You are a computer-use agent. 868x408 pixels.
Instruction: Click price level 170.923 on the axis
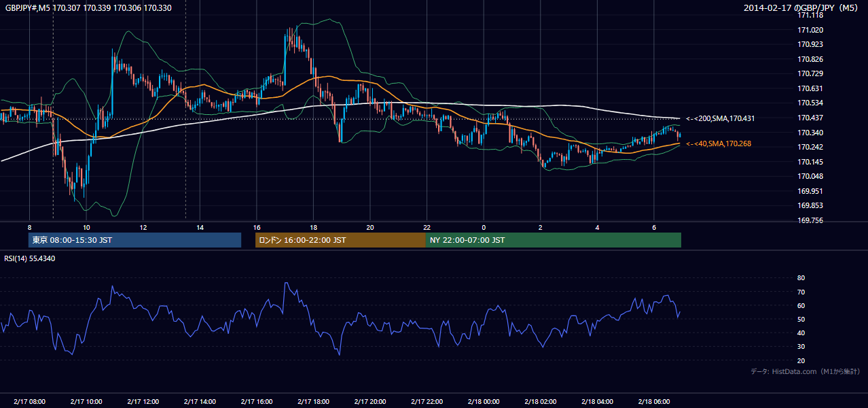(810, 44)
